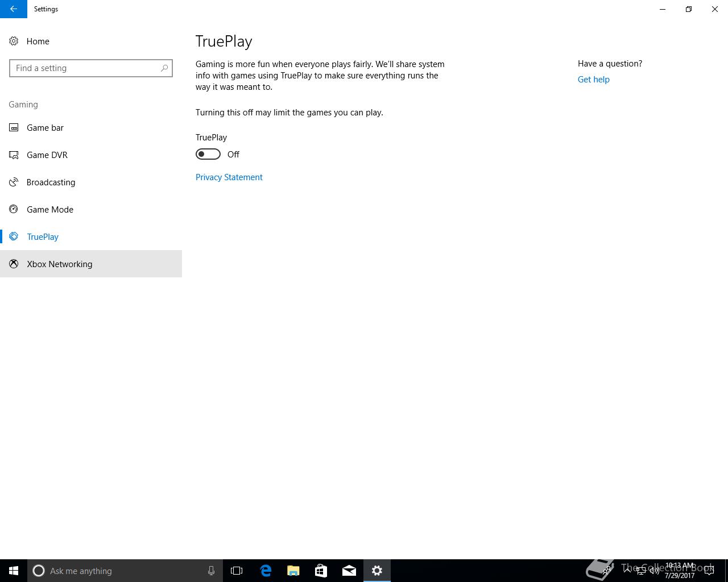
Task: Select TruePlay in the sidebar
Action: 91,237
